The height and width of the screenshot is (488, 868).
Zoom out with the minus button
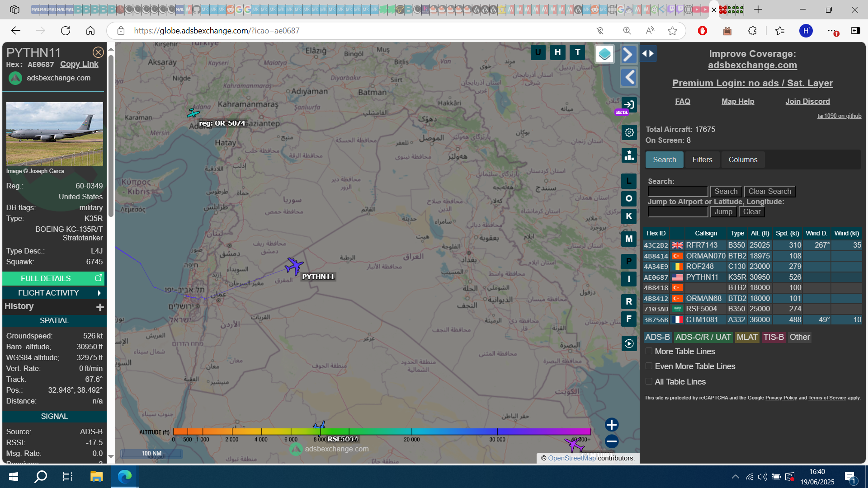612,441
